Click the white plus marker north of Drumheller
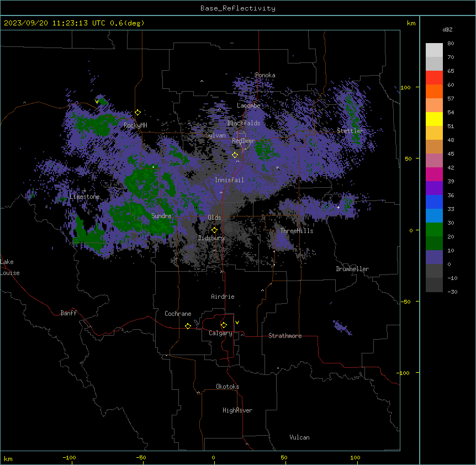 click(338, 207)
